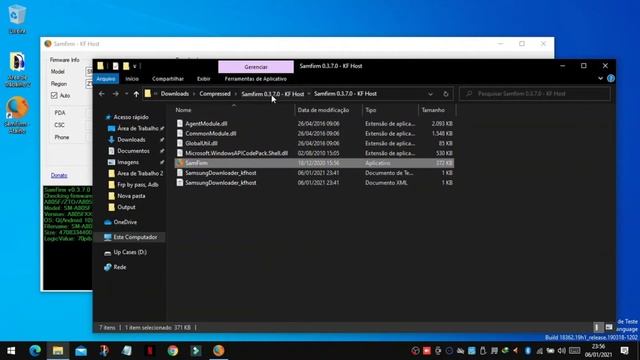Open the Samfirm shortcut on the desktop

17,115
